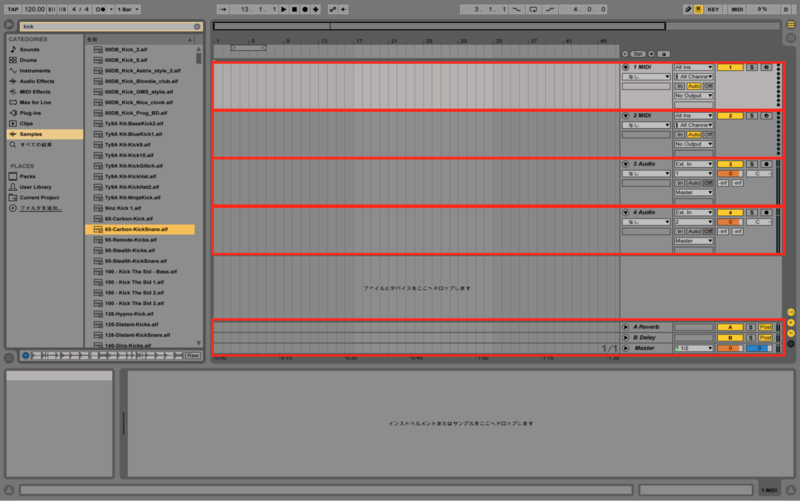Open the User Library place
The image size is (800, 501).
point(35,187)
